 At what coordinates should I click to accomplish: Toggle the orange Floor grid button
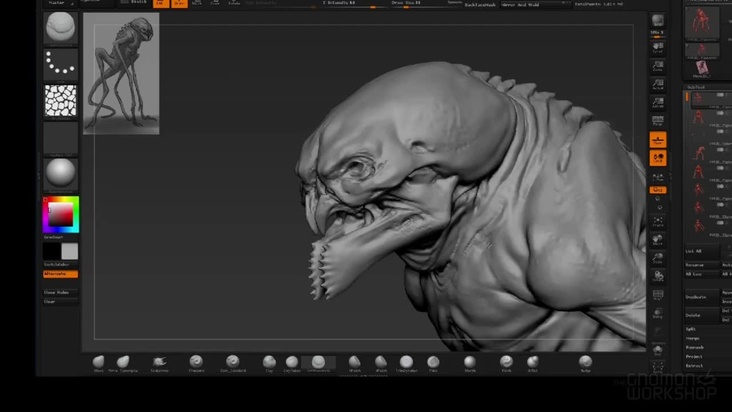(x=658, y=140)
